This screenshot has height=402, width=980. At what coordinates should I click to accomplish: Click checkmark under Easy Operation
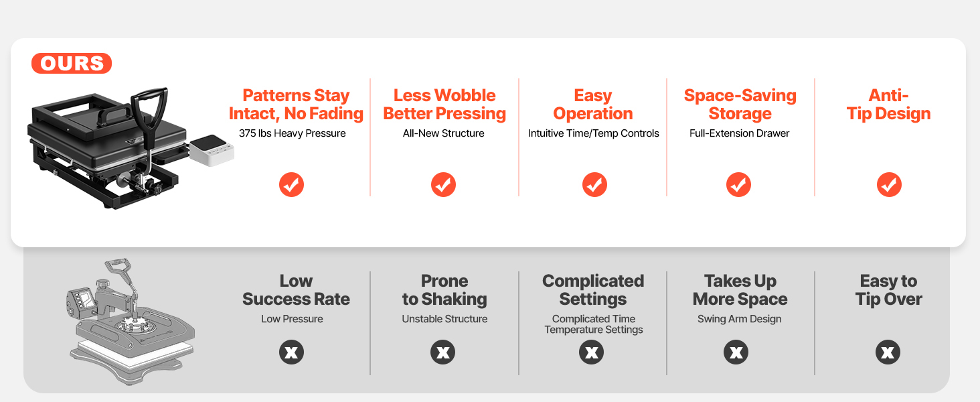tap(594, 184)
